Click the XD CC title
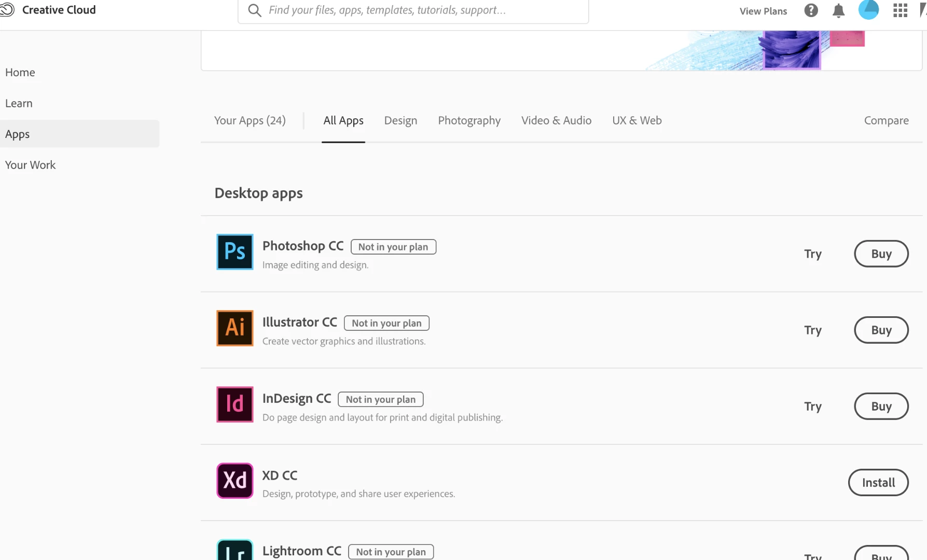Viewport: 927px width, 560px height. [x=280, y=475]
